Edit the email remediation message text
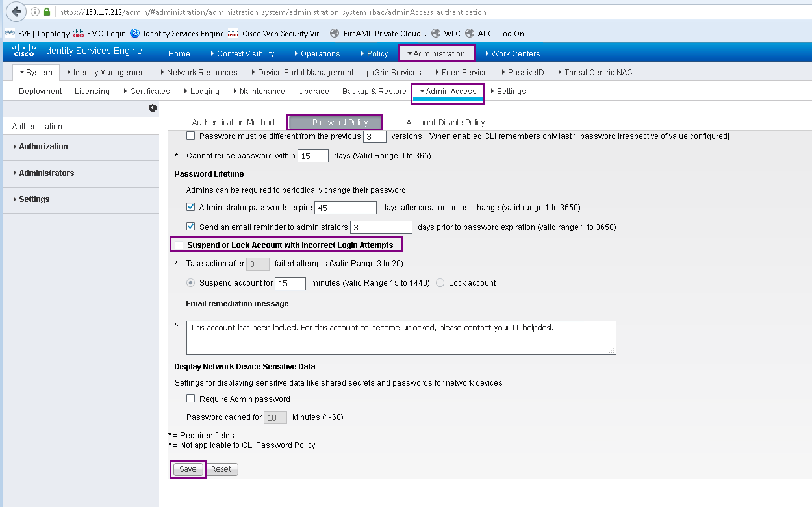Image resolution: width=812 pixels, height=507 pixels. click(x=401, y=336)
